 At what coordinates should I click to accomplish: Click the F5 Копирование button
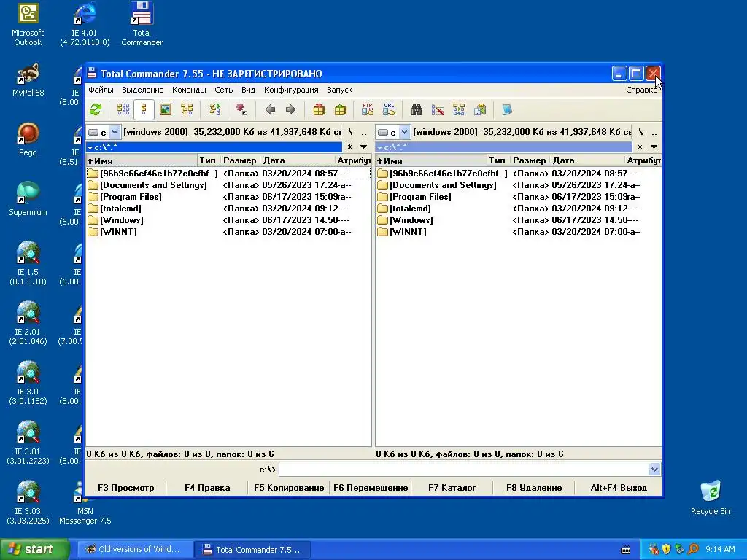point(289,488)
